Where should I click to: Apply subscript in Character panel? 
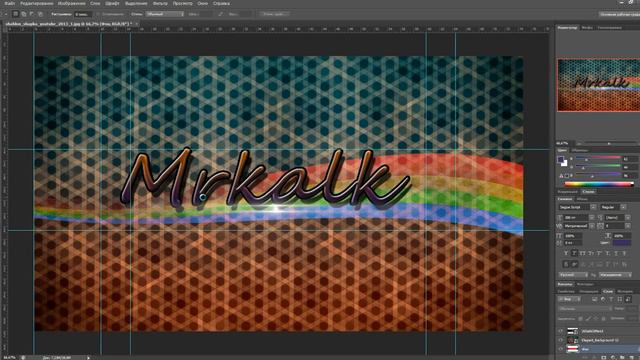tap(608, 253)
